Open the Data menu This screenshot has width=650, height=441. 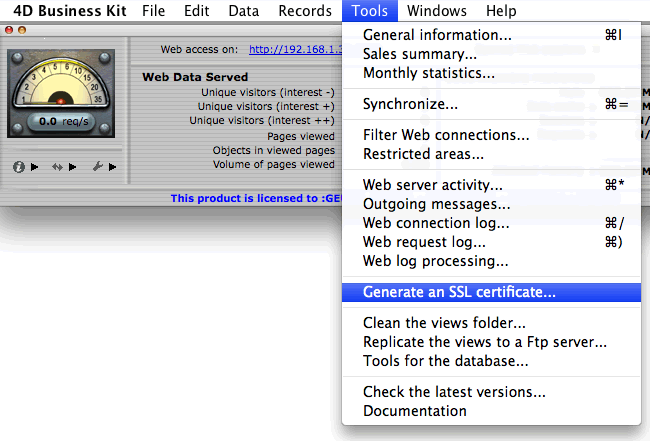pos(243,11)
